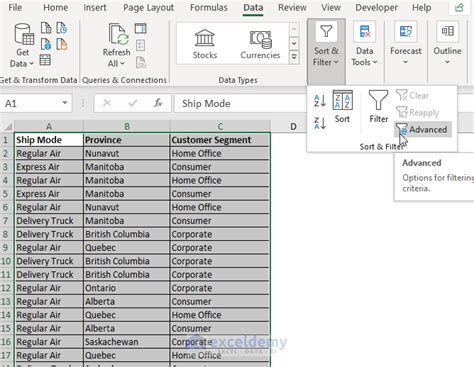Click Nunavut cell in row 2

click(x=127, y=153)
